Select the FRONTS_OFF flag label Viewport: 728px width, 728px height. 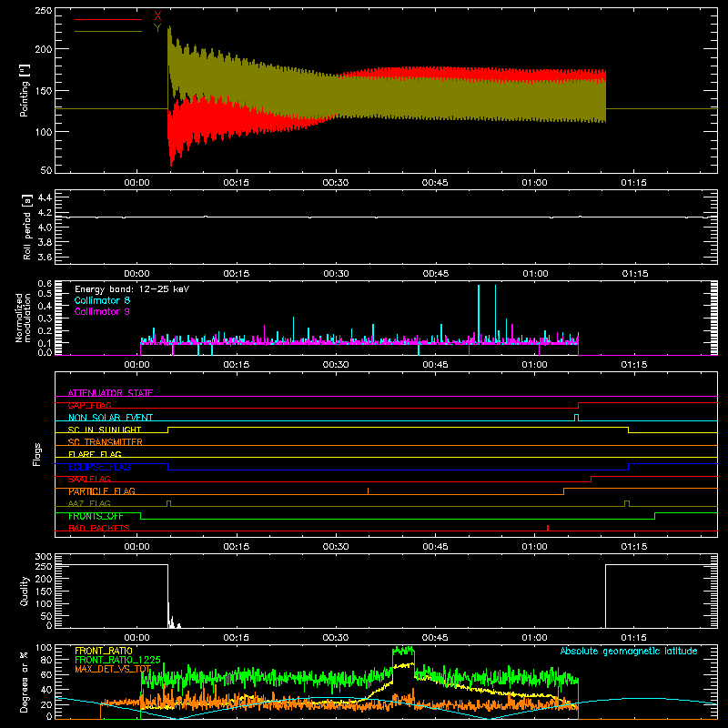point(96,516)
